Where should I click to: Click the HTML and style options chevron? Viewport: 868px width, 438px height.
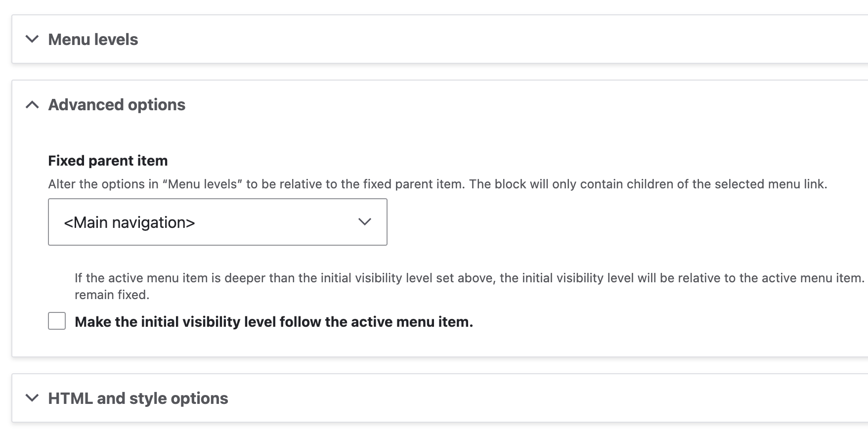pyautogui.click(x=32, y=398)
